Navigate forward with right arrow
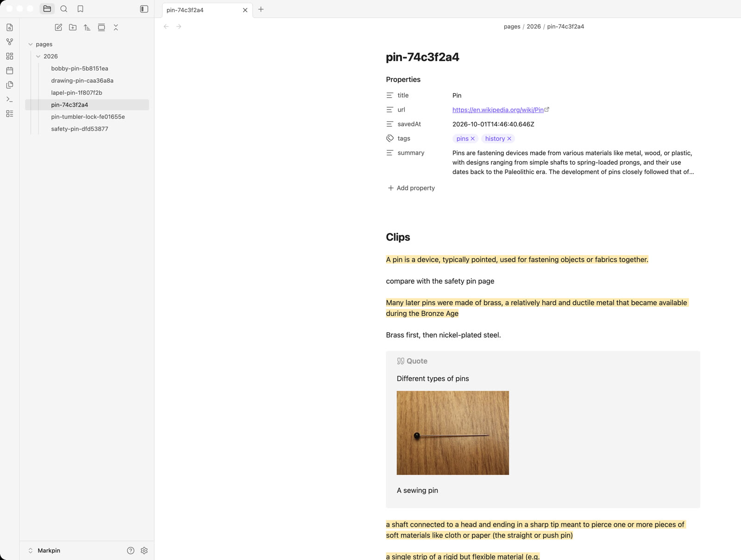The width and height of the screenshot is (741, 560). point(179,26)
